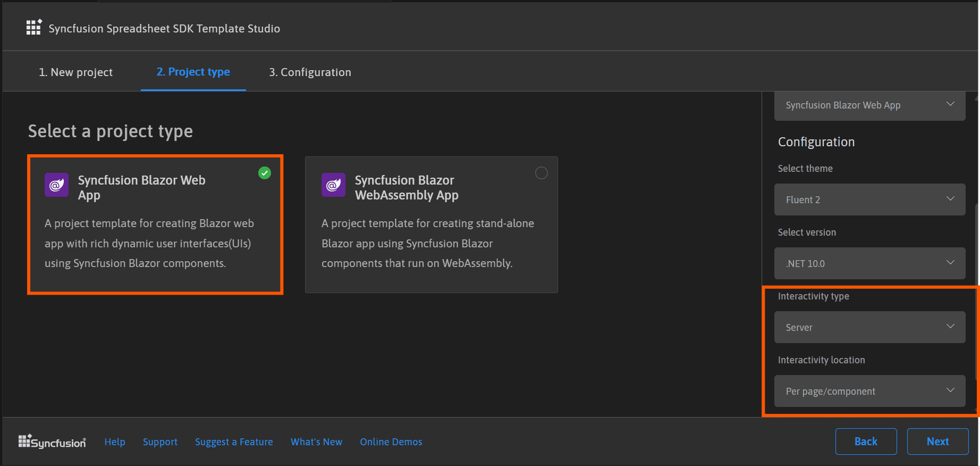Click the Configuration heading in side panel

pyautogui.click(x=816, y=142)
